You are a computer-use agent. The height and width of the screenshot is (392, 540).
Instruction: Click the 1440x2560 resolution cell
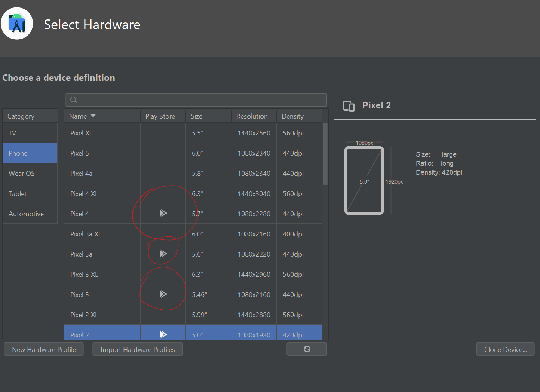point(254,133)
